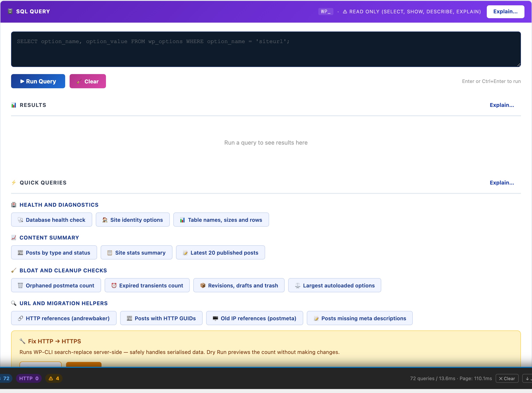Click the database icon beside SQL QUERY title
This screenshot has width=532, height=393.
(10, 11)
